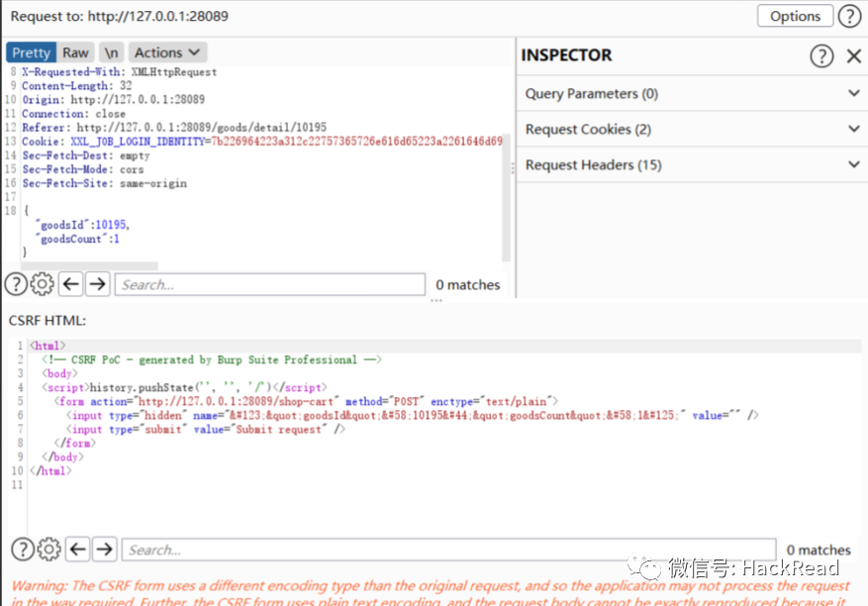Switch to the Raw view tab
Image resolution: width=868 pixels, height=606 pixels.
tap(75, 52)
